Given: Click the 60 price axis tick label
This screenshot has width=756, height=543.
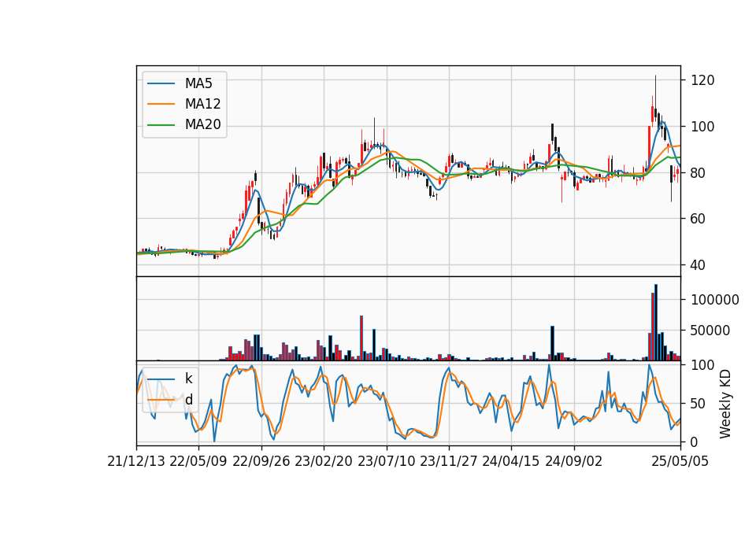Looking at the screenshot, I should click(699, 219).
